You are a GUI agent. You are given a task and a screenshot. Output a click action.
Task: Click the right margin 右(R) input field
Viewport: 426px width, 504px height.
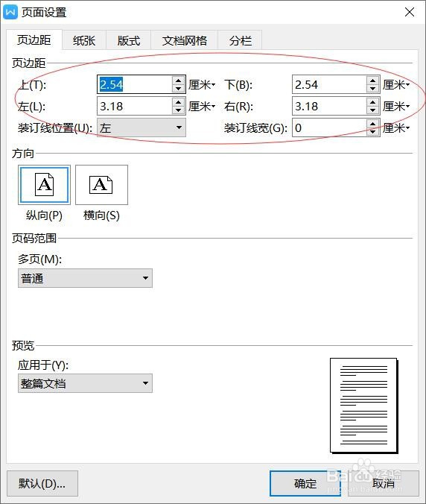(330, 107)
